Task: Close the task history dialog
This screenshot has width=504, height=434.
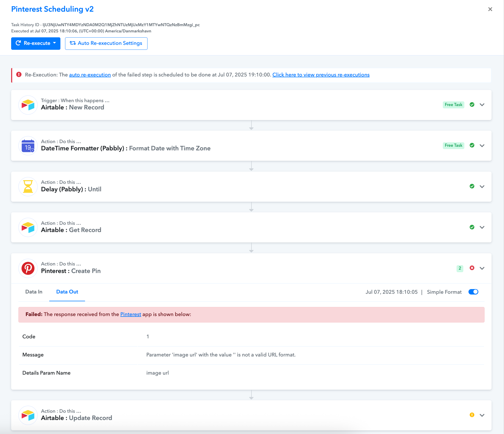Action: [490, 9]
